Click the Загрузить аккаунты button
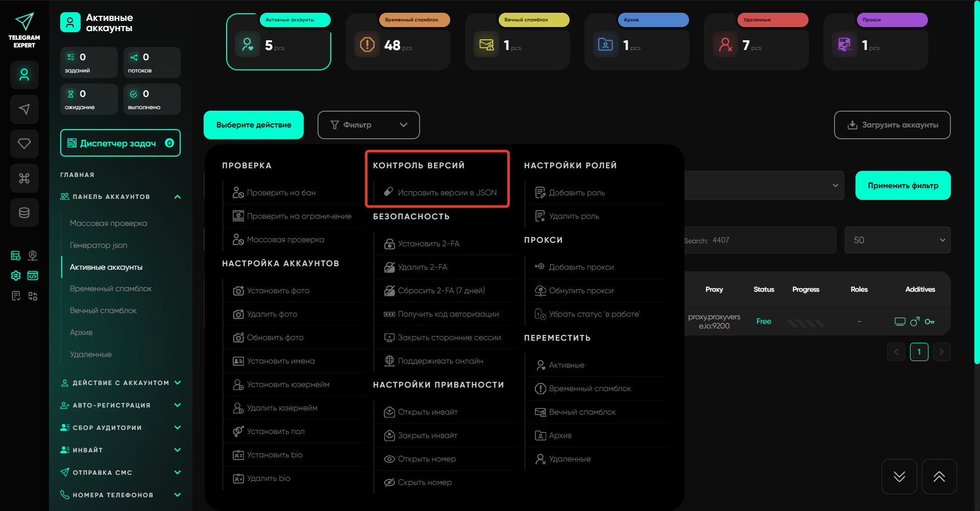Image resolution: width=980 pixels, height=511 pixels. coord(892,125)
